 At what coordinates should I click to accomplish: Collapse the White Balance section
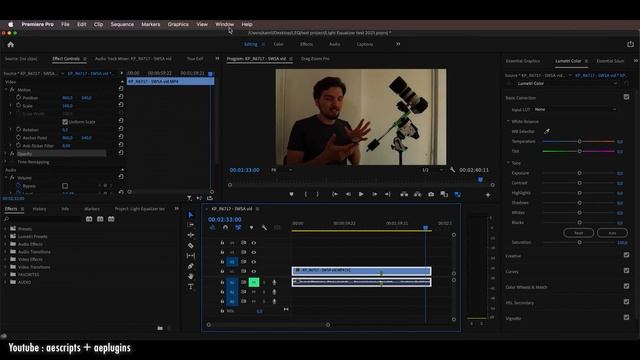pos(508,121)
